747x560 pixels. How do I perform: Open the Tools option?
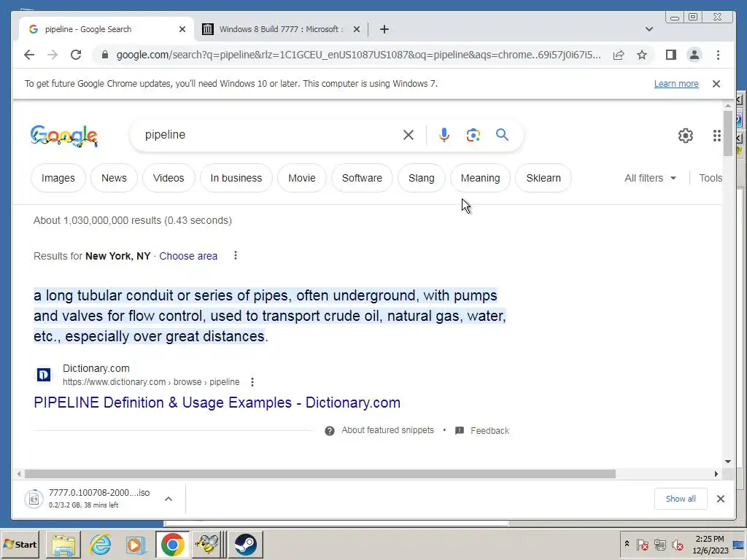coord(711,178)
